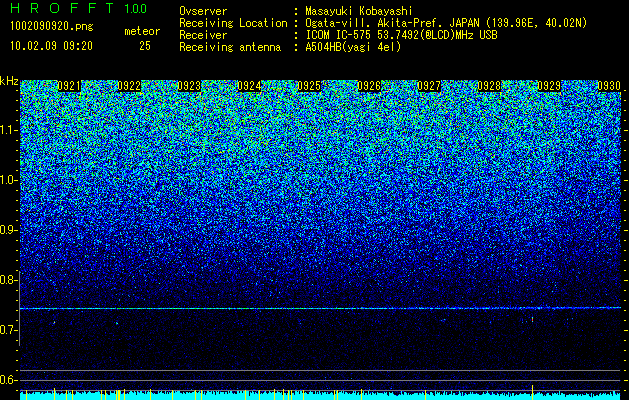This screenshot has width=629, height=400.
Task: Click the kHz axis unit label
Action: 9,81
